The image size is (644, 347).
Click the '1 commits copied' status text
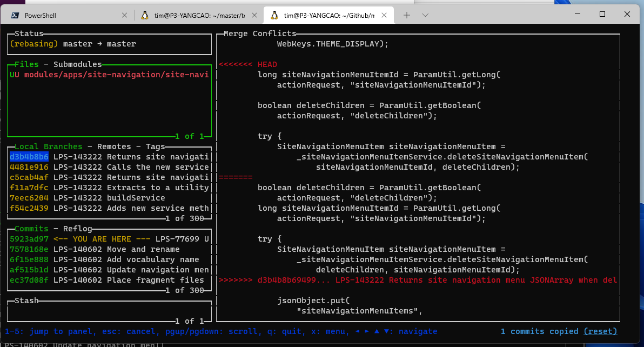click(x=540, y=331)
